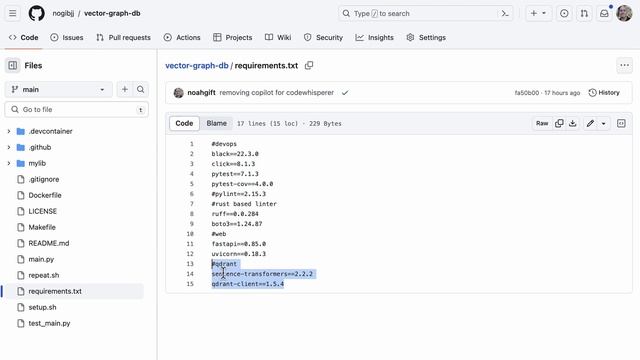640x360 pixels.
Task: Open more file actions ellipsis menu
Action: (x=624, y=65)
